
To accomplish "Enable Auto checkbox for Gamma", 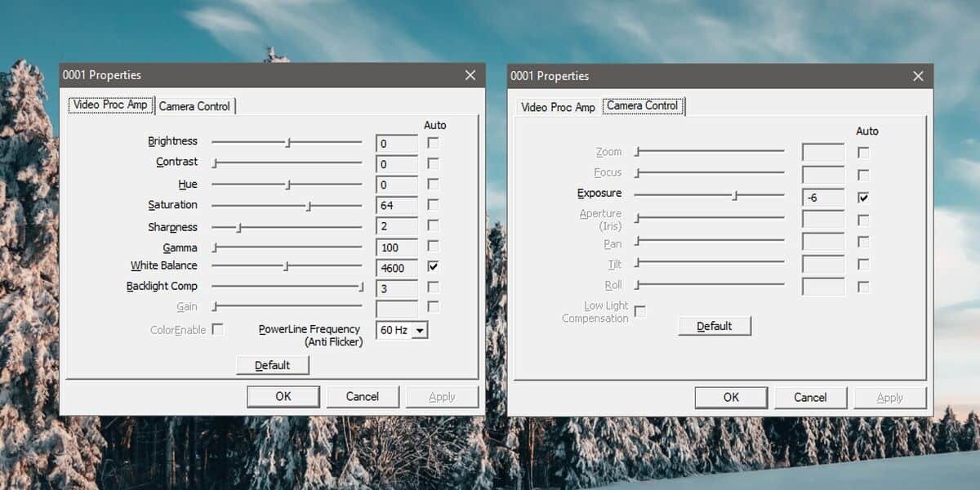I will pos(433,245).
